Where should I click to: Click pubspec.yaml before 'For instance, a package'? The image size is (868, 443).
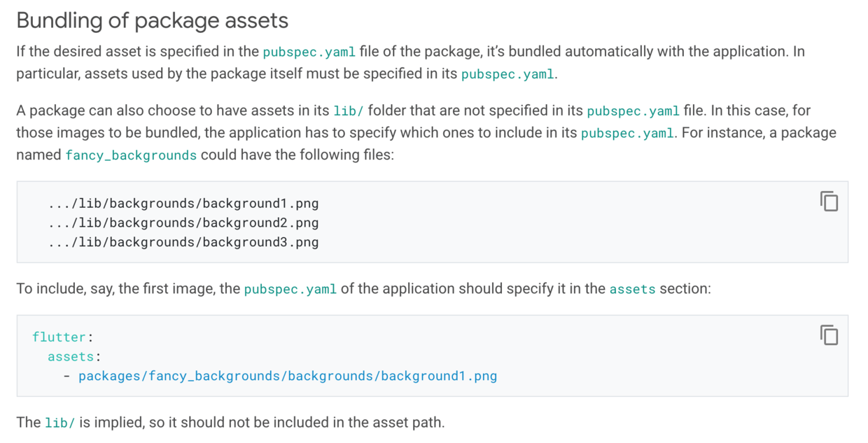pos(628,133)
